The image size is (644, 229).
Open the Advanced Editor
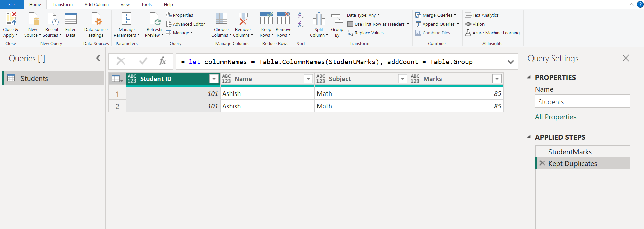[185, 24]
